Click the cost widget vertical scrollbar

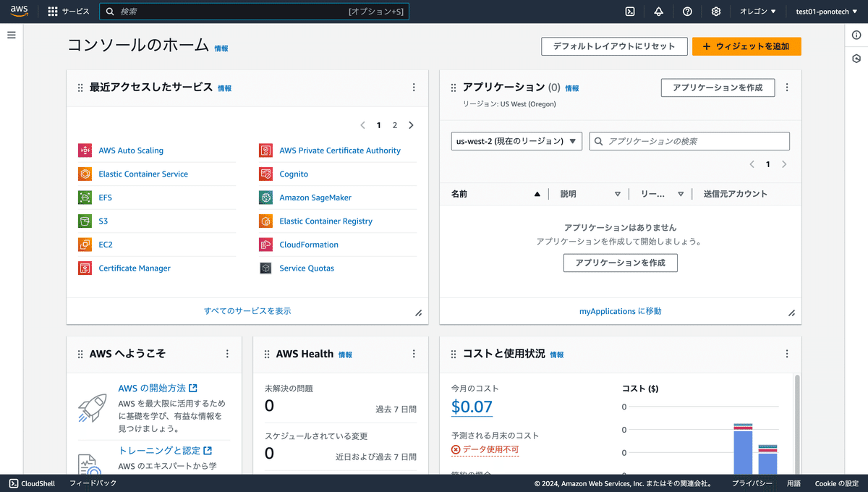click(798, 423)
